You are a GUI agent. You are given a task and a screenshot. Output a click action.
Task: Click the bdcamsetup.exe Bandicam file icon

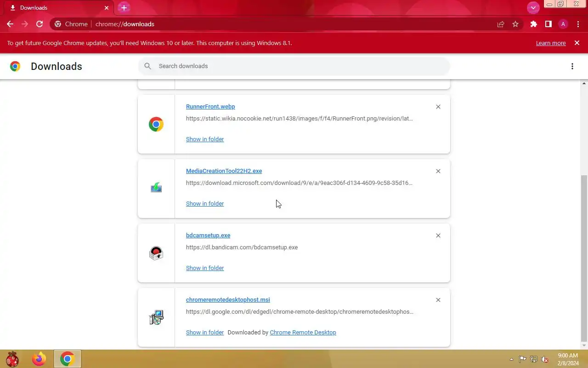tap(156, 253)
